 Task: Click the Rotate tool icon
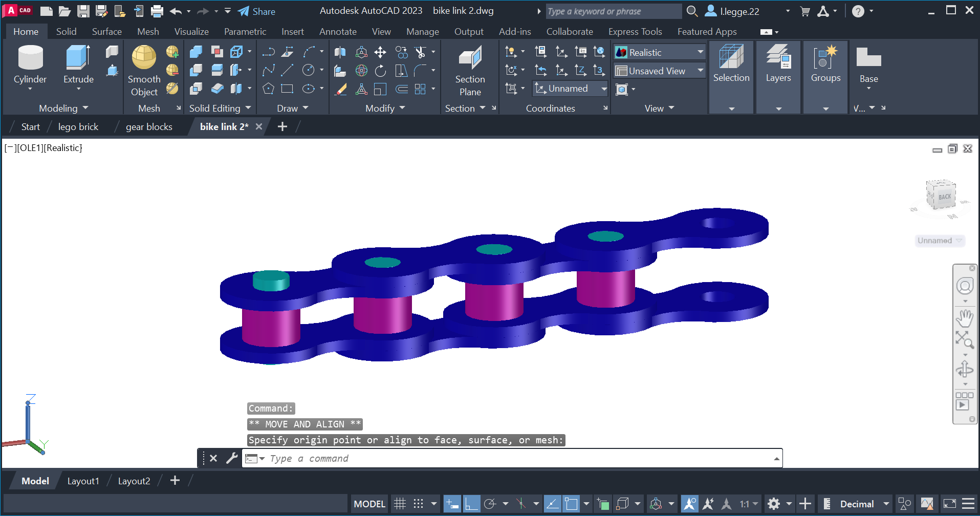(x=380, y=70)
